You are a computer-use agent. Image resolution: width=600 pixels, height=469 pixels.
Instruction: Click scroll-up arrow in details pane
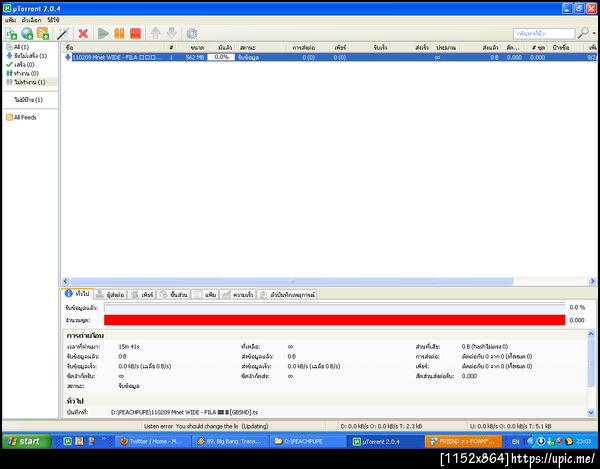click(x=591, y=334)
